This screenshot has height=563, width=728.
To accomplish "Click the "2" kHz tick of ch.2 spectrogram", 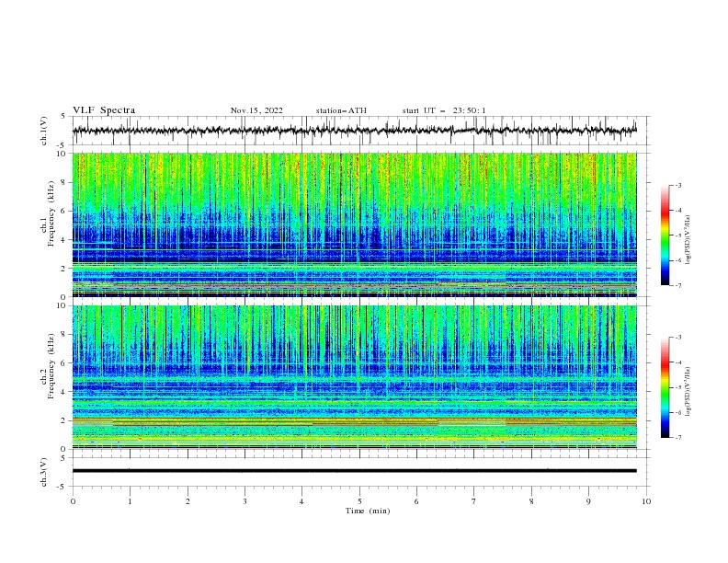I will point(63,420).
